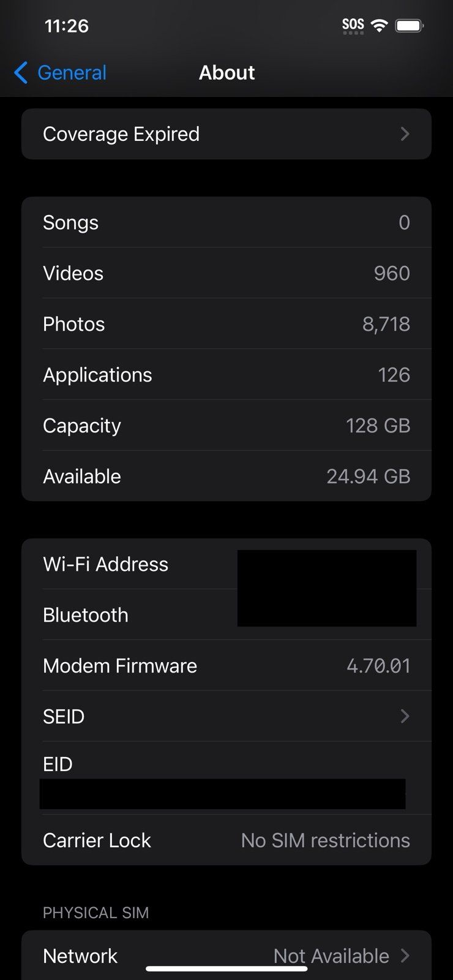
Task: Tap the clock showing 11:26
Action: click(x=66, y=26)
